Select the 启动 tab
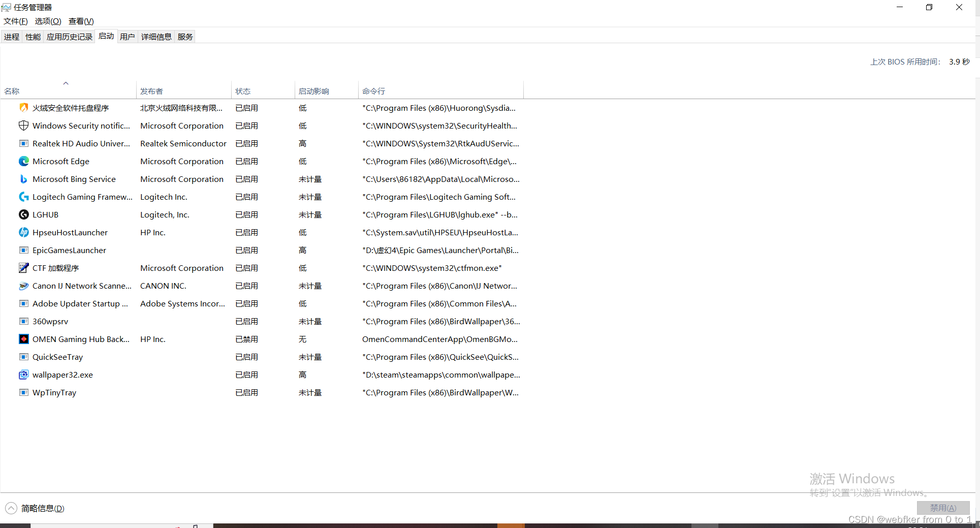 (x=106, y=36)
